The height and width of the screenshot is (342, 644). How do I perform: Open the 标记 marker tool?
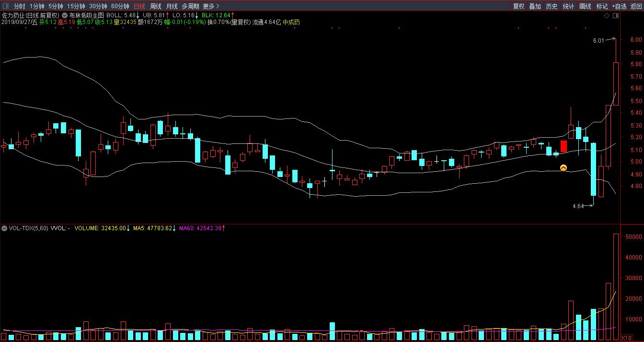pos(602,6)
